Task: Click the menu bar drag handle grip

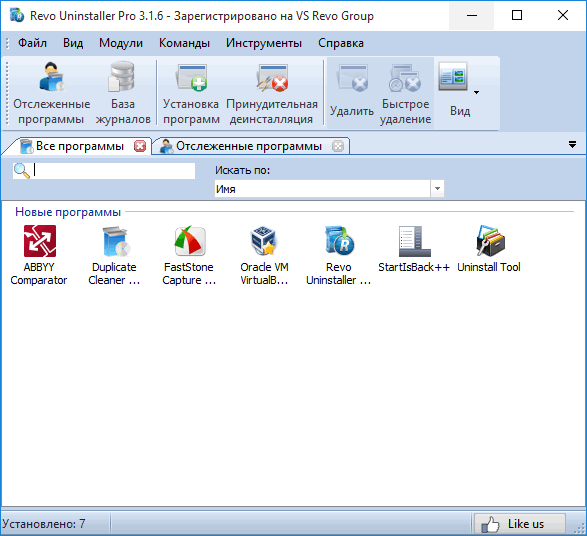Action: click(x=7, y=43)
